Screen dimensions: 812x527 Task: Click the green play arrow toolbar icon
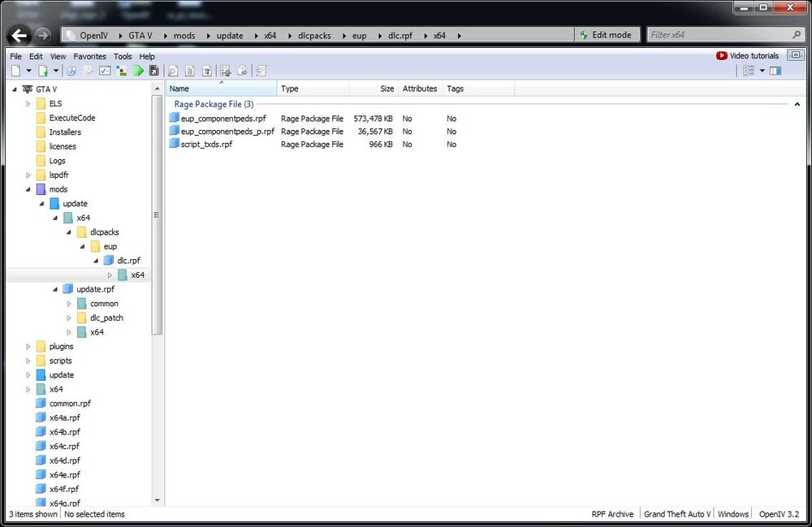138,71
